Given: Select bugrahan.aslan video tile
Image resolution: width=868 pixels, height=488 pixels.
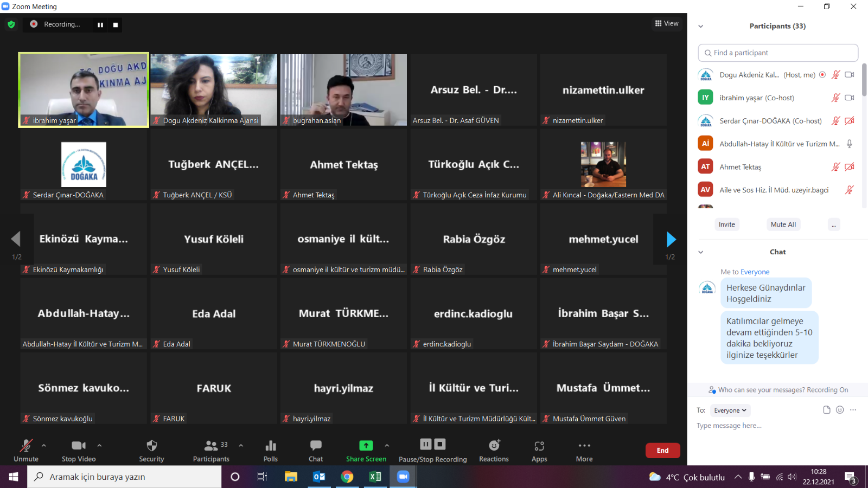Looking at the screenshot, I should [343, 90].
